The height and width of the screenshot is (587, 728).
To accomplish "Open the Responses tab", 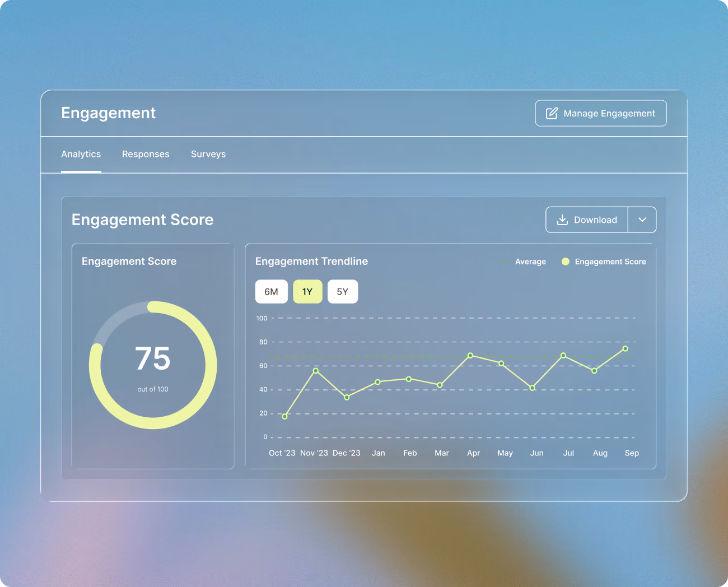I will (x=146, y=154).
